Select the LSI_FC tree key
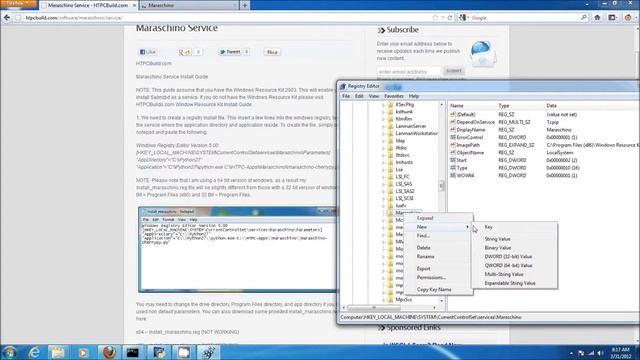 402,177
